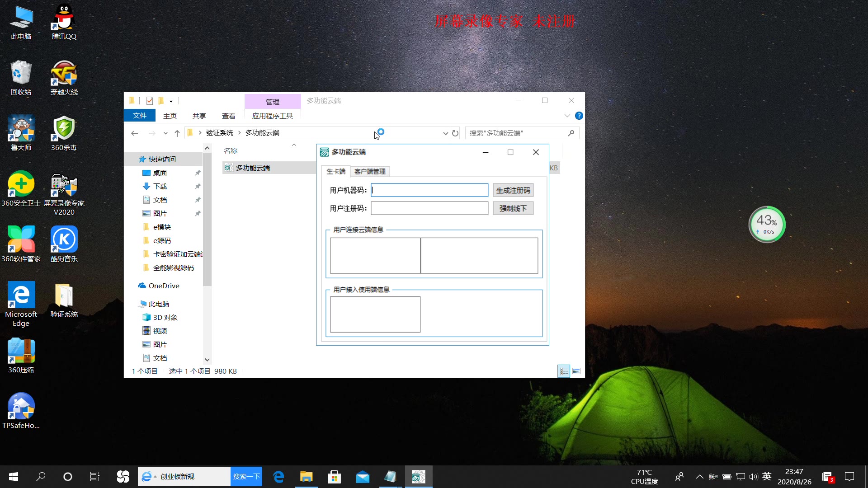This screenshot has height=488, width=868.
Task: Click the 强制线下 button
Action: (513, 208)
